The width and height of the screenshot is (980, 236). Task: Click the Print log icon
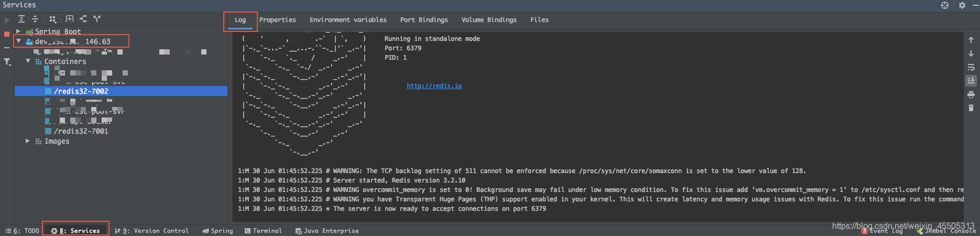click(971, 95)
